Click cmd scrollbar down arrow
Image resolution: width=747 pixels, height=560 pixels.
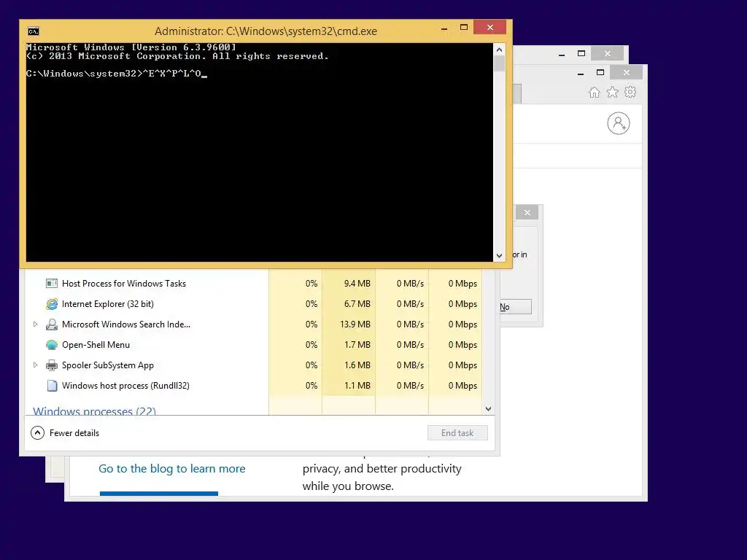click(x=499, y=256)
